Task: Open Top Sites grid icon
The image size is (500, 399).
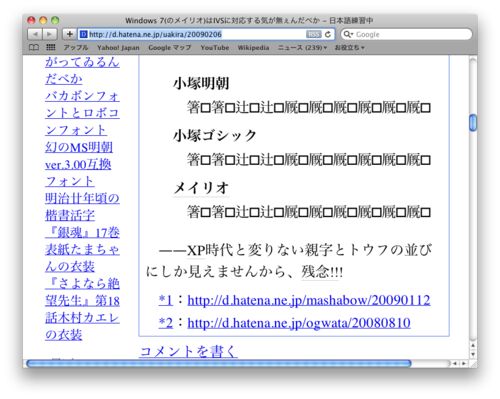Action: click(x=51, y=48)
